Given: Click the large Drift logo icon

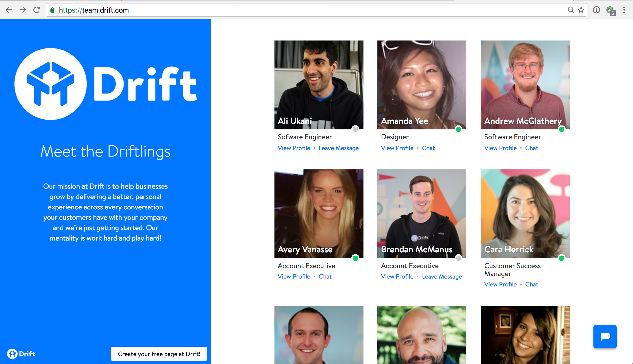Looking at the screenshot, I should point(50,84).
